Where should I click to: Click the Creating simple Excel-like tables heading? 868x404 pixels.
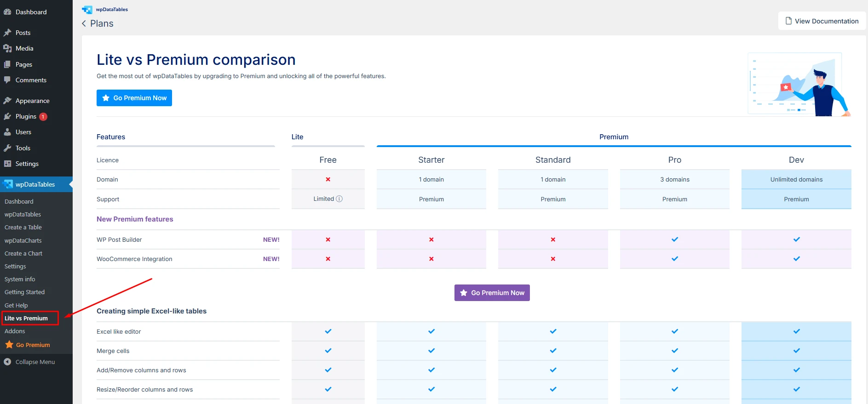point(151,311)
